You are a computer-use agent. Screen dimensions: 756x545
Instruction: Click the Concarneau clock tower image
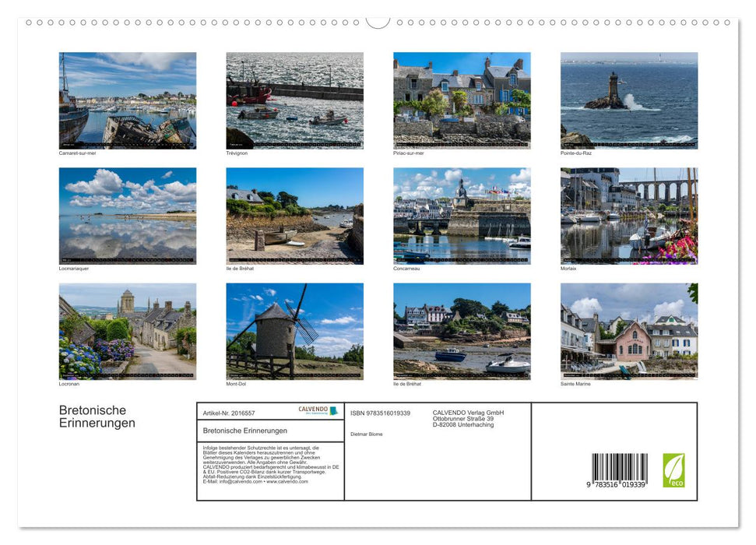click(461, 216)
